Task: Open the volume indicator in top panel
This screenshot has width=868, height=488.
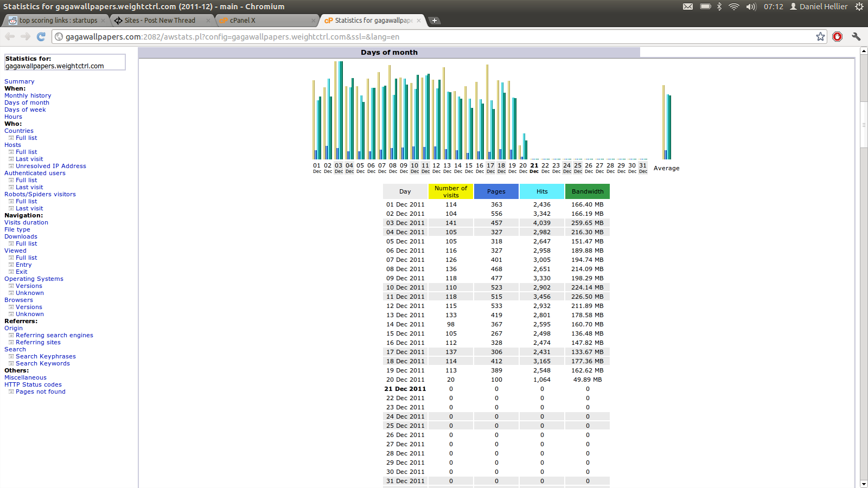Action: coord(751,7)
